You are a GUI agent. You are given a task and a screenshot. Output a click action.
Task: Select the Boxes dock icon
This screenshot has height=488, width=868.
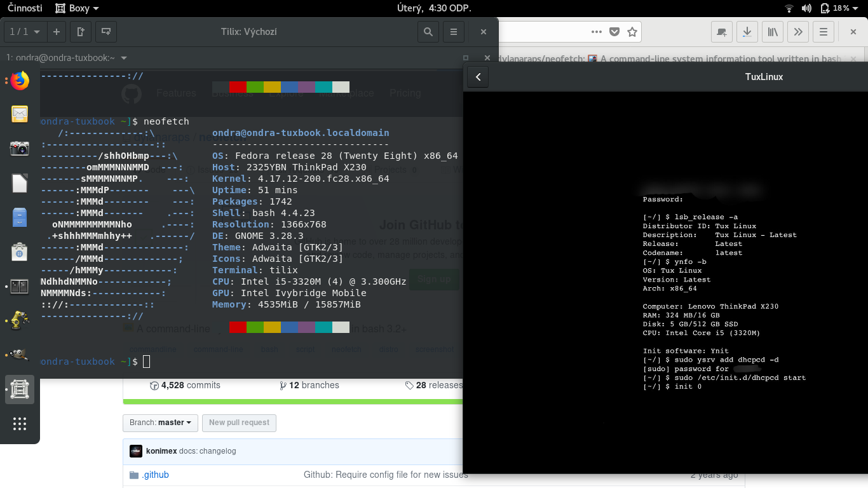[x=20, y=389]
